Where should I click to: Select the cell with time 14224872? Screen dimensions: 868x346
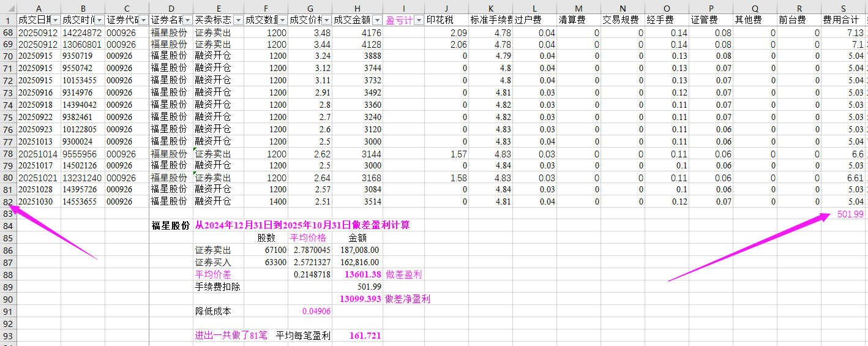pos(83,32)
